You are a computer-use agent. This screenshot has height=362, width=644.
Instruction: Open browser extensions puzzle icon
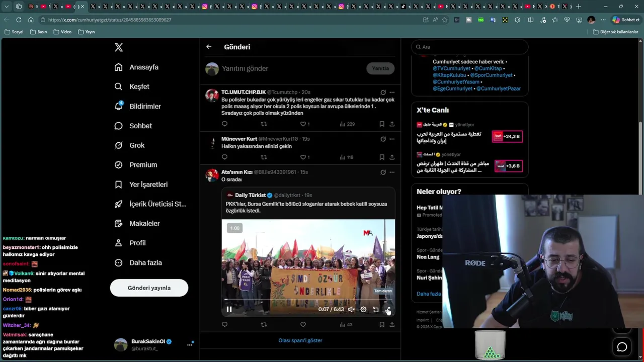coord(517,20)
